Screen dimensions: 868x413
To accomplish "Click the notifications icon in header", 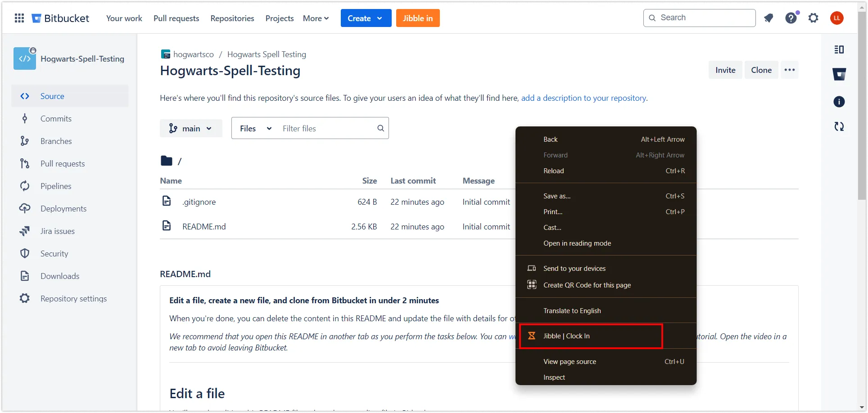I will point(769,18).
